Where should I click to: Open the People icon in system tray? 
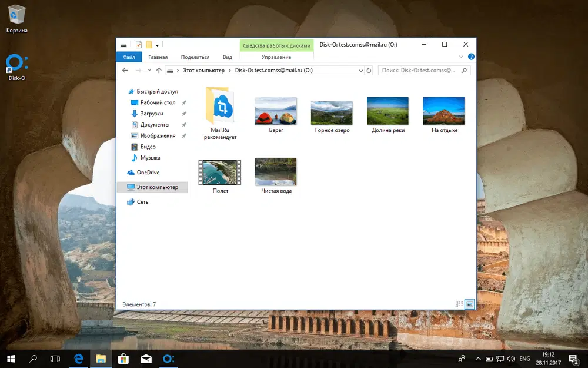point(462,359)
